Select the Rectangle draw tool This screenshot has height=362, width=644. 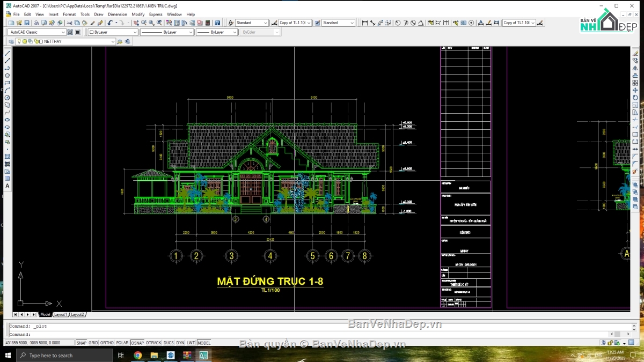click(x=8, y=83)
